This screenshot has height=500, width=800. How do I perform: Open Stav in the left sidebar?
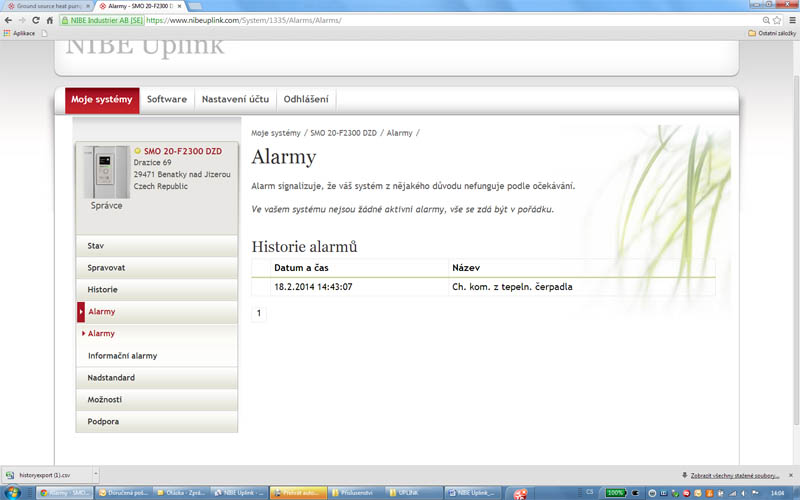pyautogui.click(x=96, y=245)
